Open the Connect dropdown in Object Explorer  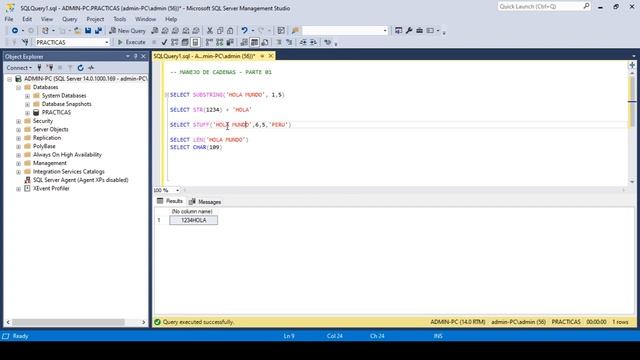[x=19, y=68]
